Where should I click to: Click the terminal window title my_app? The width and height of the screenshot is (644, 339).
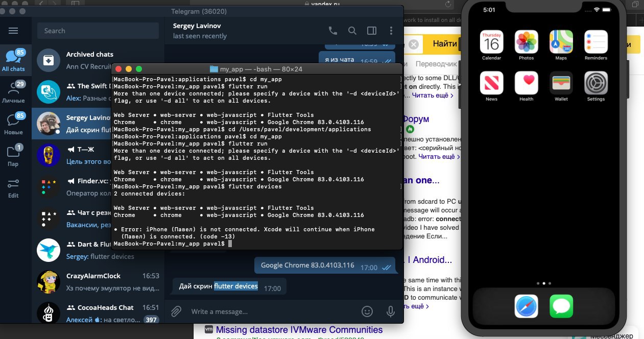pos(256,69)
